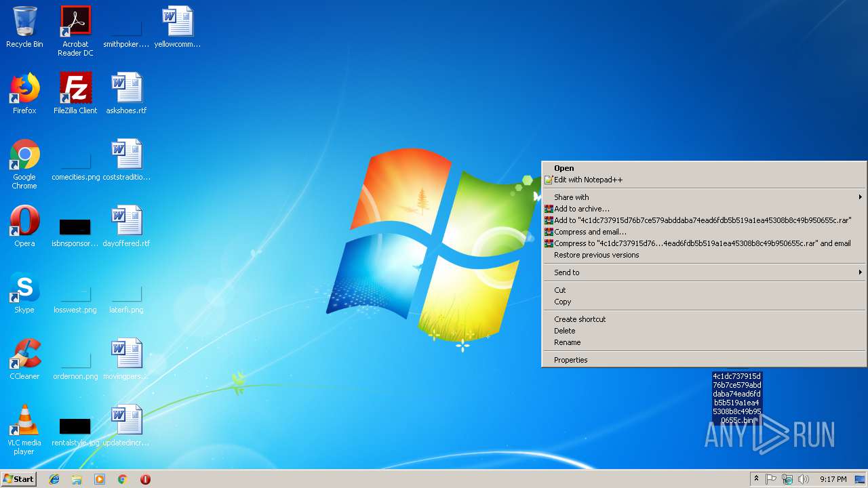Screen dimensions: 868x488
Task: Select the 4c1dc737915d .bin file
Action: tap(737, 398)
